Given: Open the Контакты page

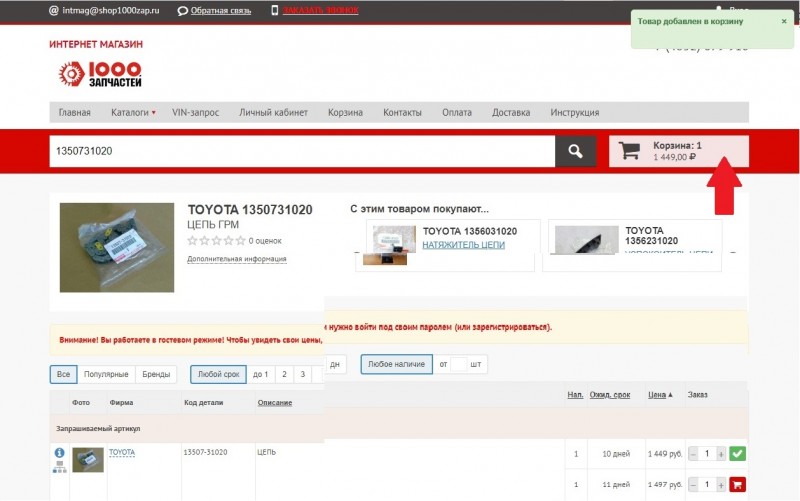Looking at the screenshot, I should (x=403, y=112).
